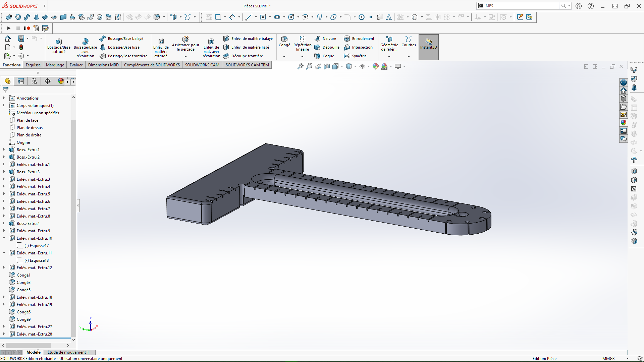Select the Congé fillet tool
This screenshot has height=362, width=644.
click(284, 41)
